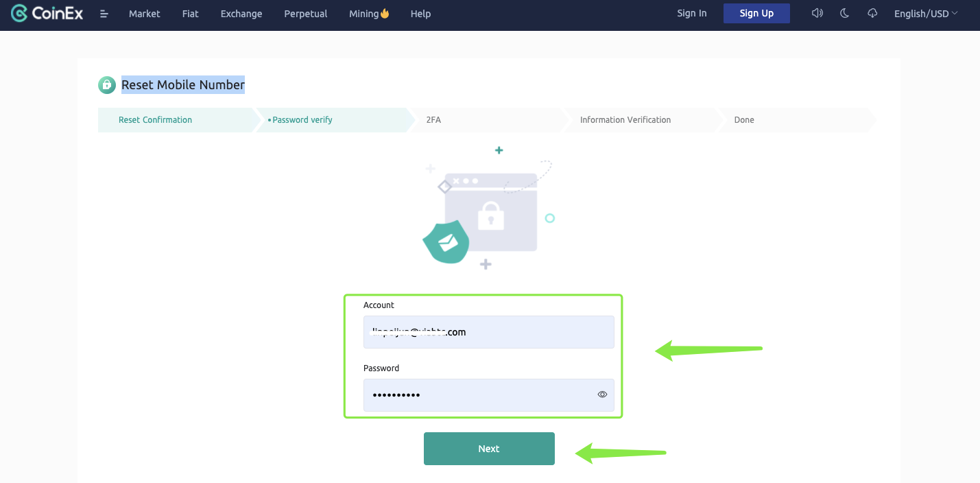The image size is (980, 483).
Task: Click the Next button
Action: tap(488, 448)
